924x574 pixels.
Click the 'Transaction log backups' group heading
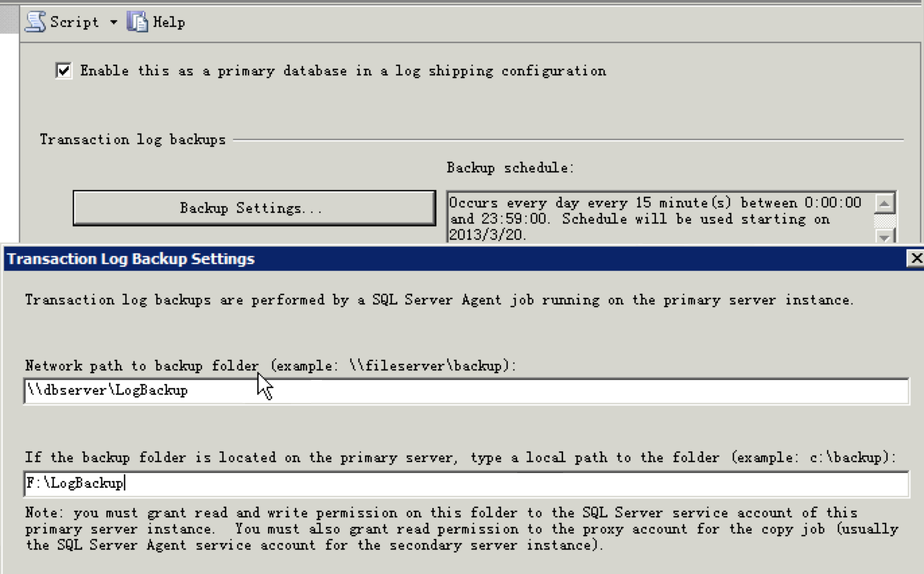click(x=133, y=139)
